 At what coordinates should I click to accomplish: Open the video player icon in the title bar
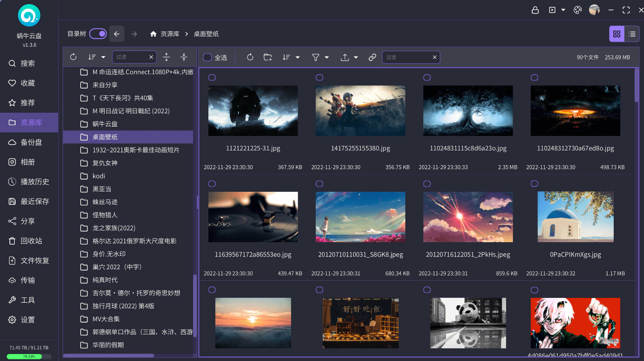click(x=552, y=10)
